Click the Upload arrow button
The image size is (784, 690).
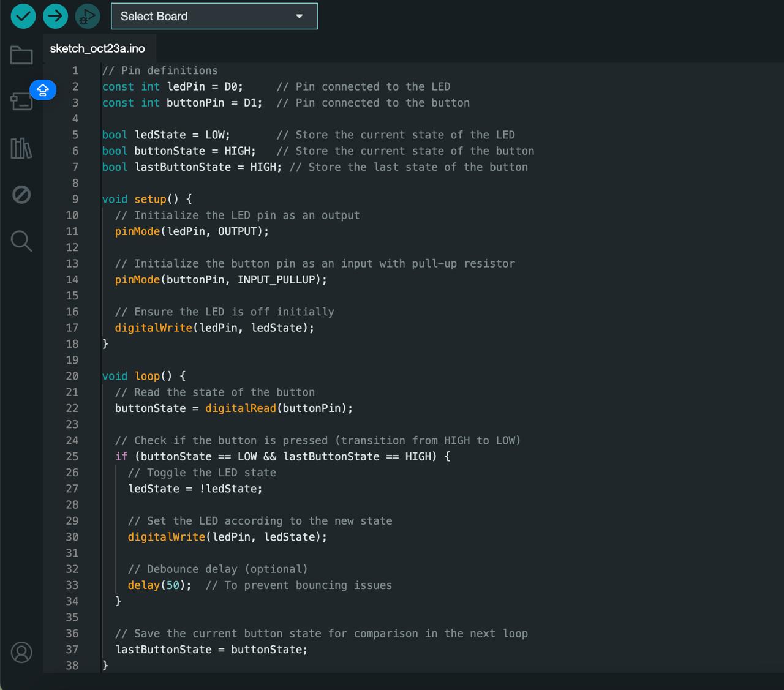[x=55, y=16]
